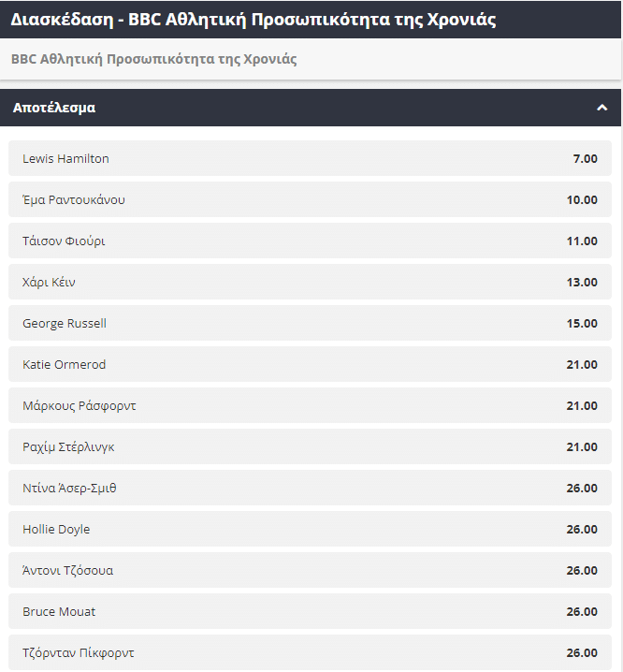
Task: Click the 15.00 odds value
Action: (582, 324)
